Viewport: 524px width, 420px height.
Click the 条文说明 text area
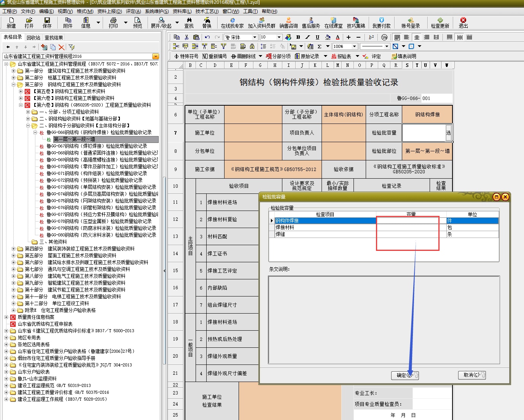point(384,320)
